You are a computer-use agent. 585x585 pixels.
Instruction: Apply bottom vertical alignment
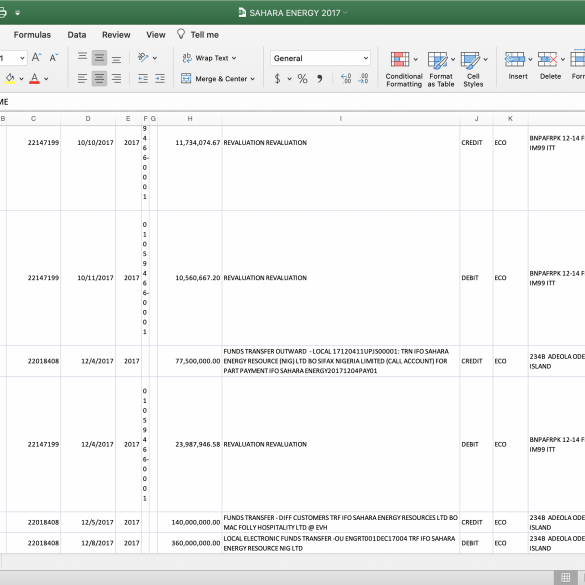click(x=116, y=58)
